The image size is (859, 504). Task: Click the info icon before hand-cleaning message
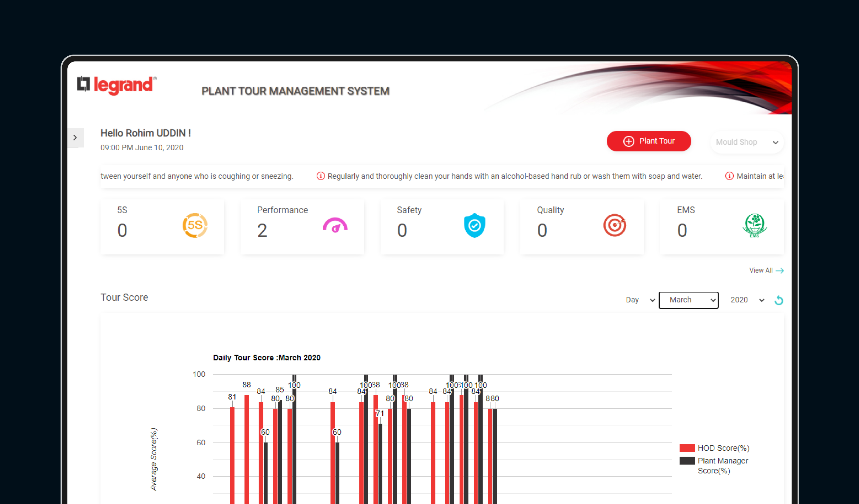(x=320, y=176)
